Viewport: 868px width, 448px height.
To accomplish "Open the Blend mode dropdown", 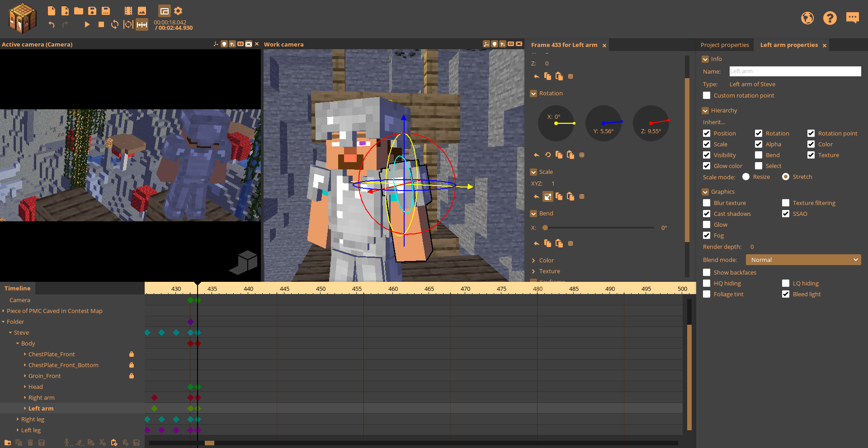I will click(803, 260).
